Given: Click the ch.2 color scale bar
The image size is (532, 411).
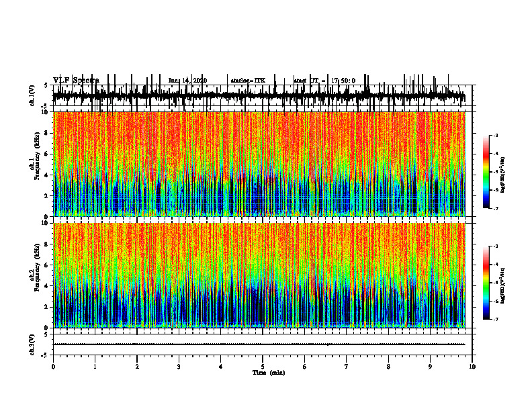Looking at the screenshot, I should [486, 283].
